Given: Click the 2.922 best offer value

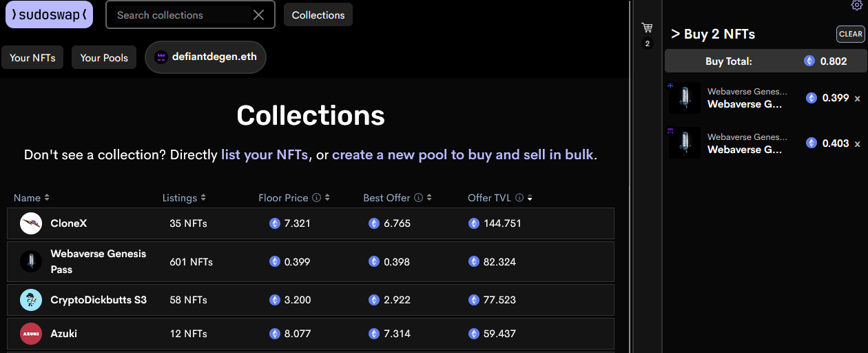Looking at the screenshot, I should (x=397, y=300).
